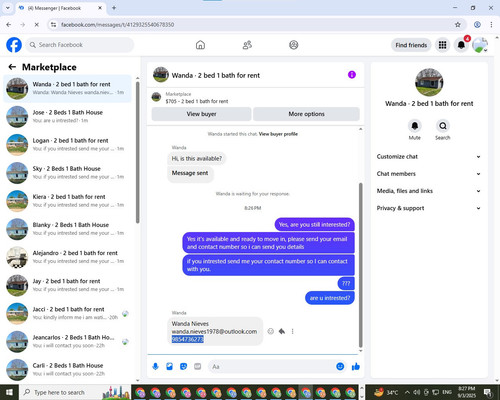Open the Menu grid icon
The image size is (500, 400).
[x=442, y=45]
